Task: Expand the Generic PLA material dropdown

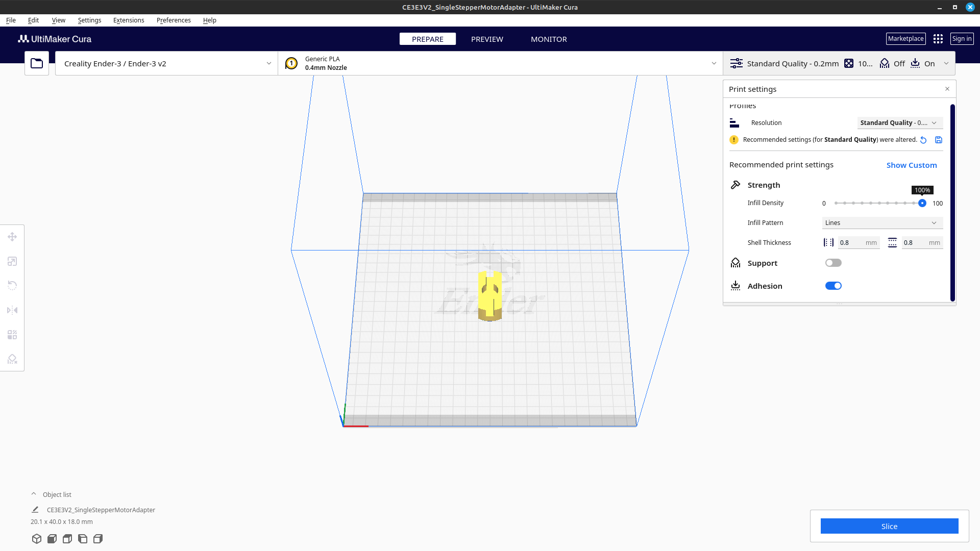Action: coord(500,63)
